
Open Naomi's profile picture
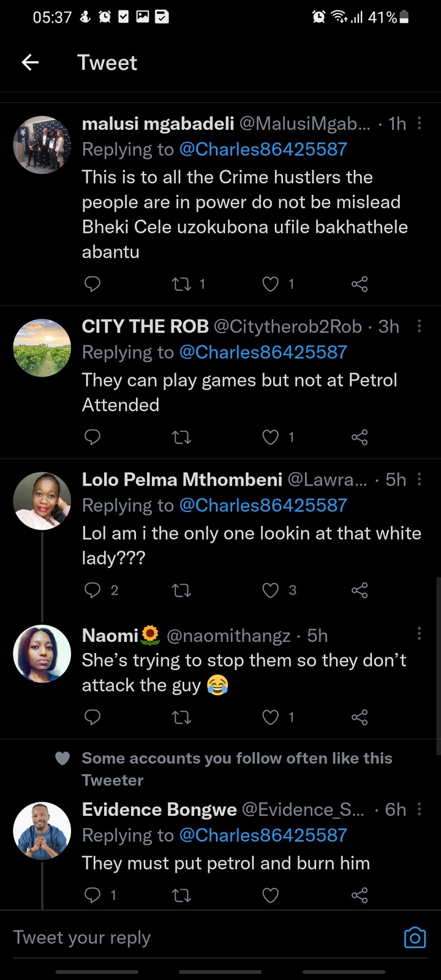pos(42,654)
